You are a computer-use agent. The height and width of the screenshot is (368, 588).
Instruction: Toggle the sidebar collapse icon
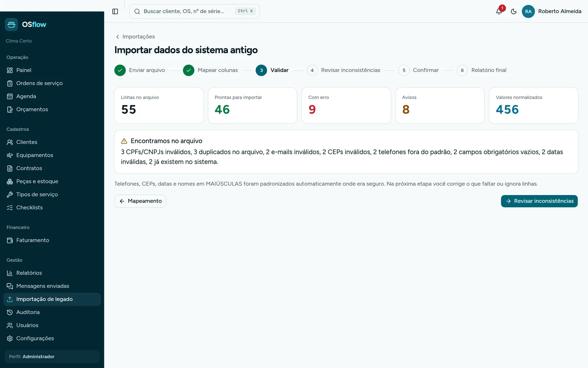pos(115,11)
